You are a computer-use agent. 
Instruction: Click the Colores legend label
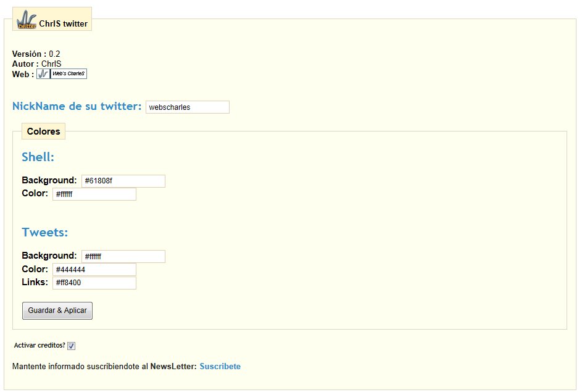43,131
